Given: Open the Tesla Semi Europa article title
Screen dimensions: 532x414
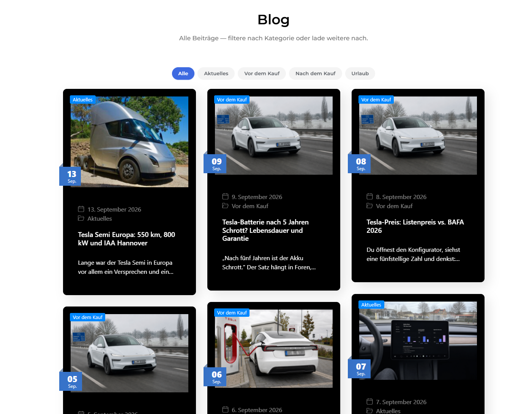Looking at the screenshot, I should (126, 239).
